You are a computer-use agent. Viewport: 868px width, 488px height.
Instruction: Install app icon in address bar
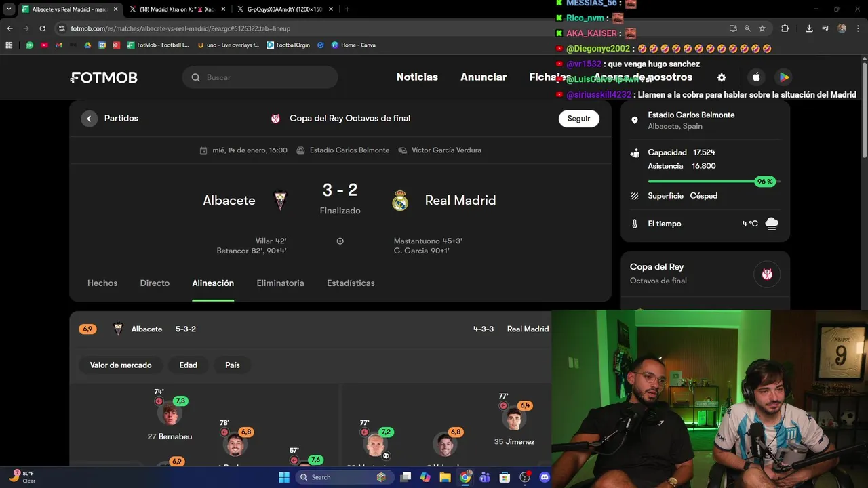pos(733,28)
